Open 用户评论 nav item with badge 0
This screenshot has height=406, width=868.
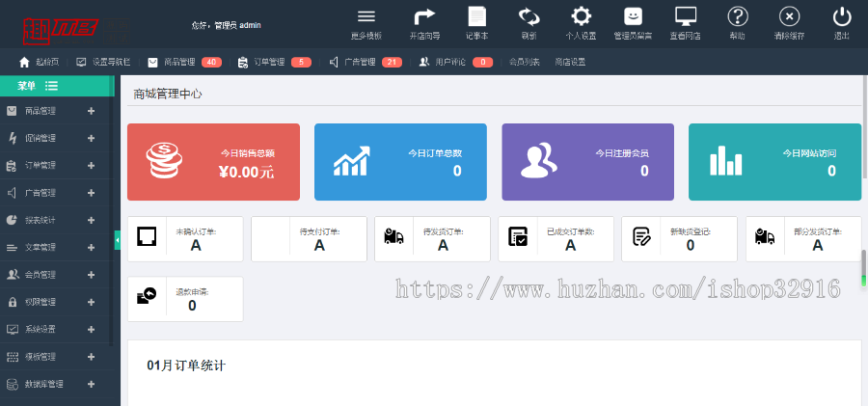coord(455,62)
